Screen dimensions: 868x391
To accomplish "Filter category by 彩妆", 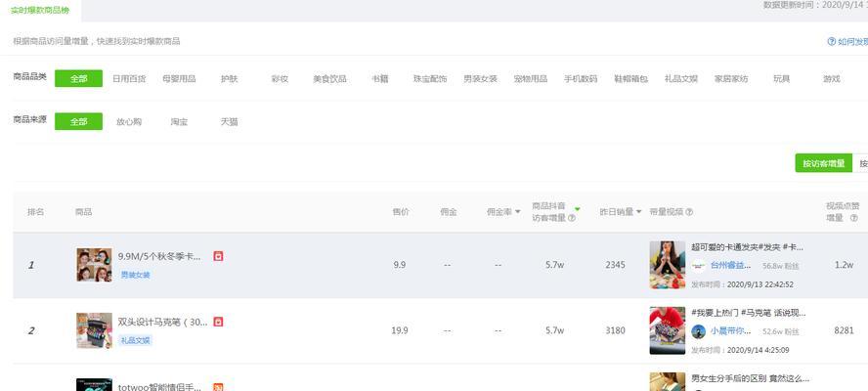I will 280,78.
